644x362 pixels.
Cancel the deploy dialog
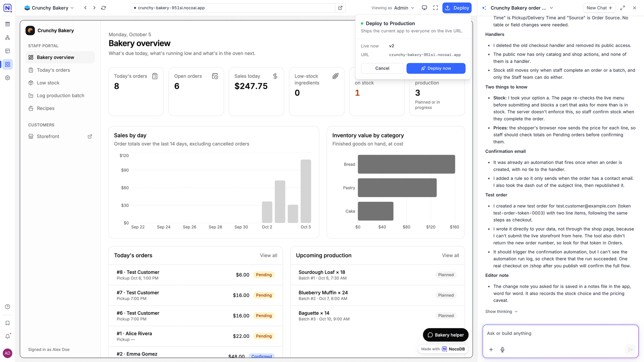pyautogui.click(x=382, y=68)
